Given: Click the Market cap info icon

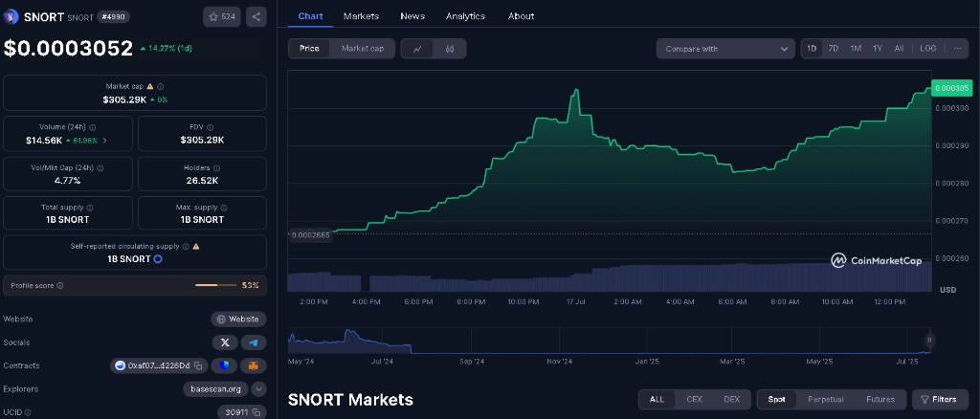Looking at the screenshot, I should pos(161,87).
